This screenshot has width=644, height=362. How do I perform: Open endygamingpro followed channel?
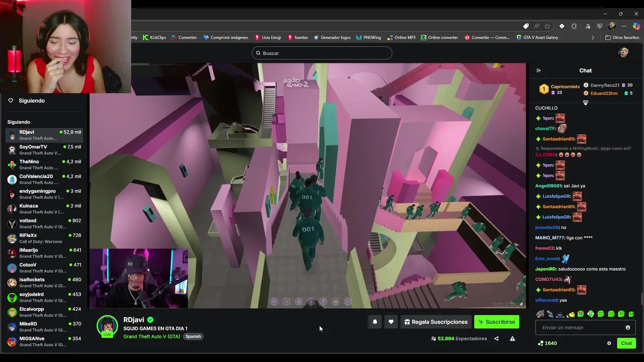[44, 194]
